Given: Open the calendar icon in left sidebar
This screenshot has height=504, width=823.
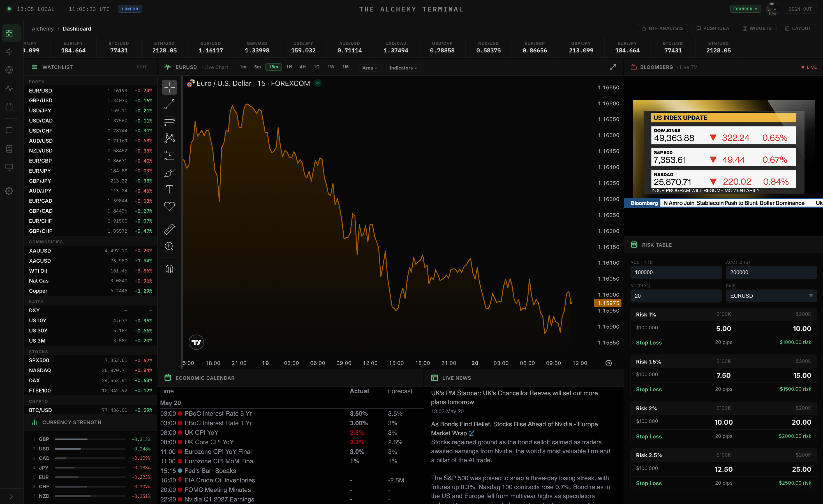Looking at the screenshot, I should click(x=9, y=107).
